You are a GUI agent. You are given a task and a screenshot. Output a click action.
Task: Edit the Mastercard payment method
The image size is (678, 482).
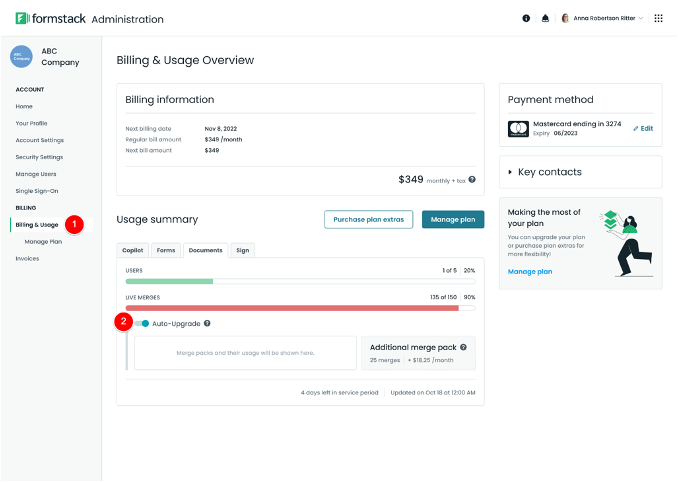[643, 128]
